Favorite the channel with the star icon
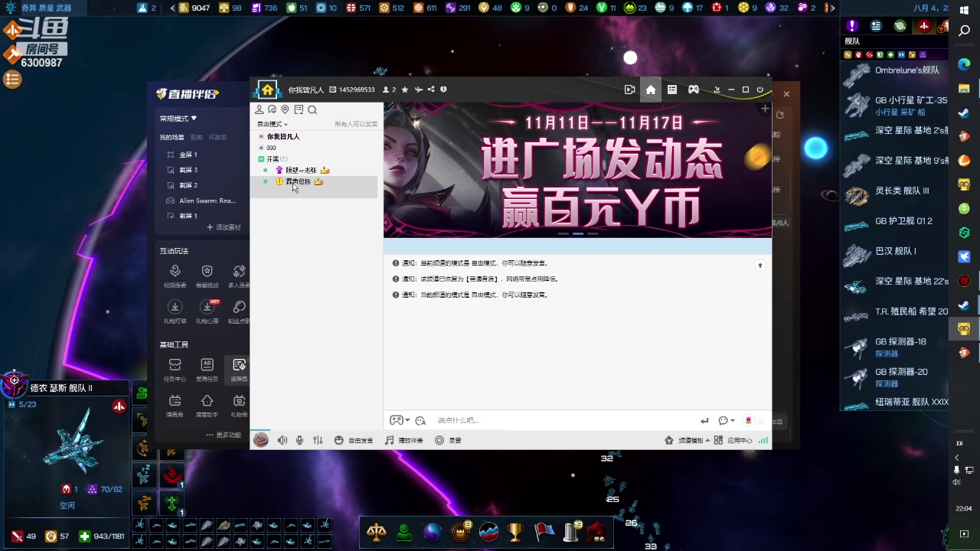 click(x=405, y=90)
